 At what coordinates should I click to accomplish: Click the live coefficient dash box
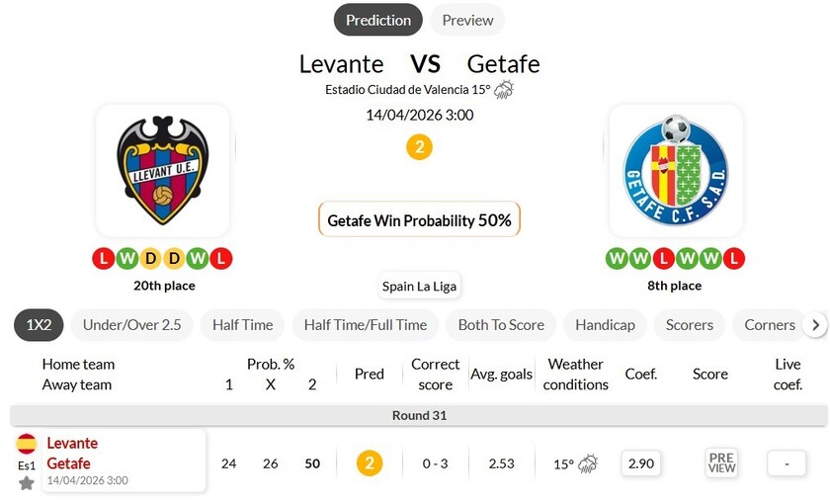point(788,462)
